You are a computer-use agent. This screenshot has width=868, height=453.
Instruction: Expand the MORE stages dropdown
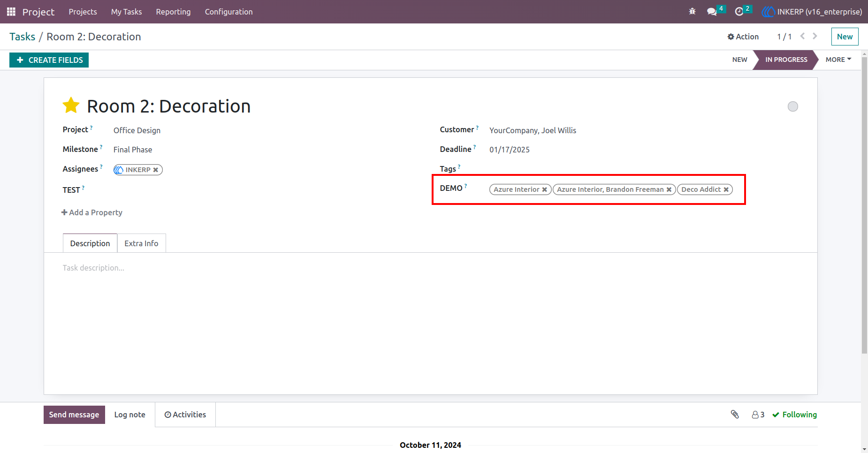click(x=838, y=60)
